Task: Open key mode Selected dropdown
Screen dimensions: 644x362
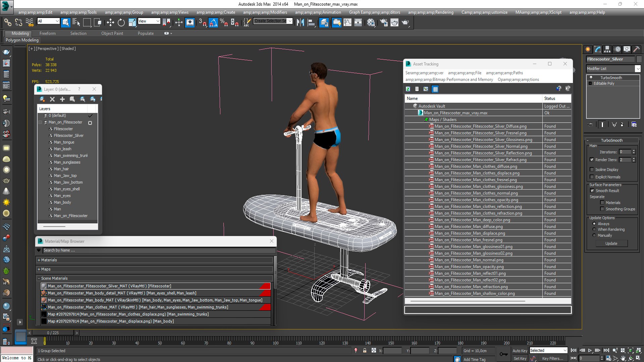Action: [548, 351]
